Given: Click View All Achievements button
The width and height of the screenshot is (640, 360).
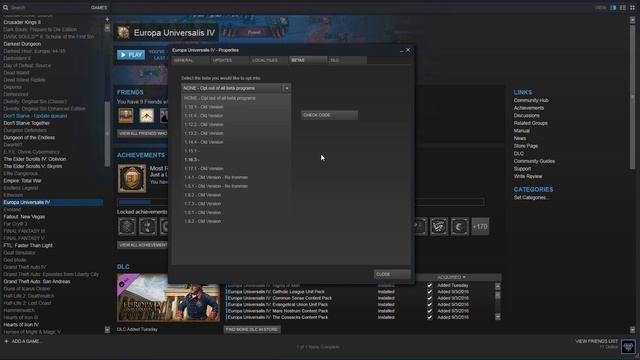Looking at the screenshot, I should (x=143, y=245).
